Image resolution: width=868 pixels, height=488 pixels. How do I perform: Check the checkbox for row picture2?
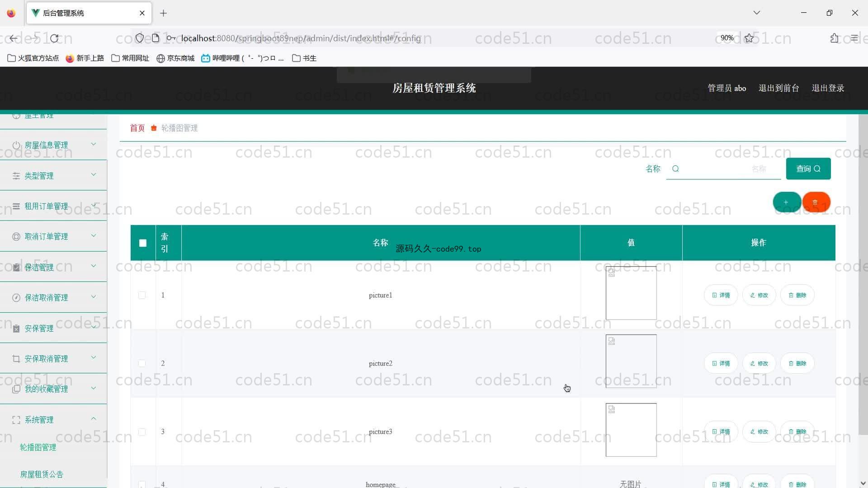[142, 363]
